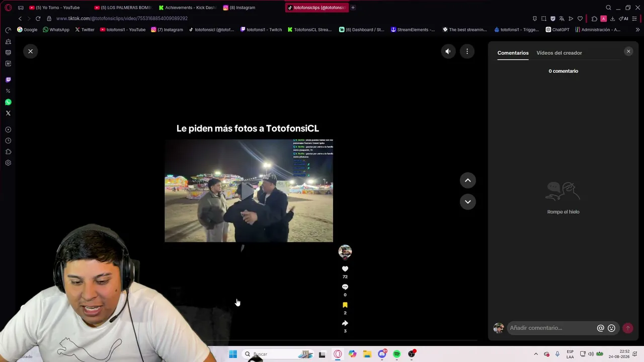Viewport: 644px width, 362px height.
Task: Show more hidden bookmarks
Action: click(637, 30)
